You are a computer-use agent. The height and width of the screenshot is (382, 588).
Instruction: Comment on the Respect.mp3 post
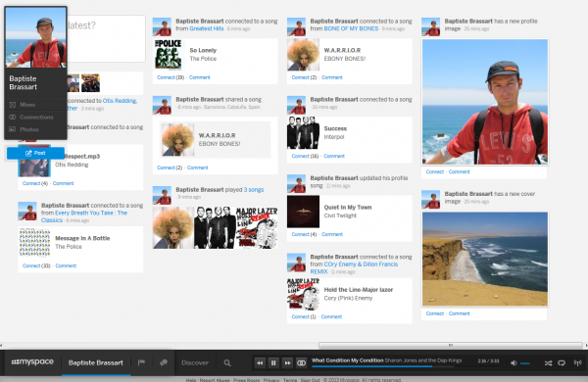[63, 183]
